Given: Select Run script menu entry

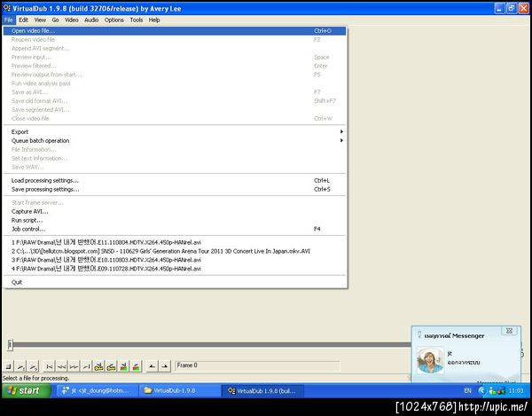Looking at the screenshot, I should click(x=175, y=220).
